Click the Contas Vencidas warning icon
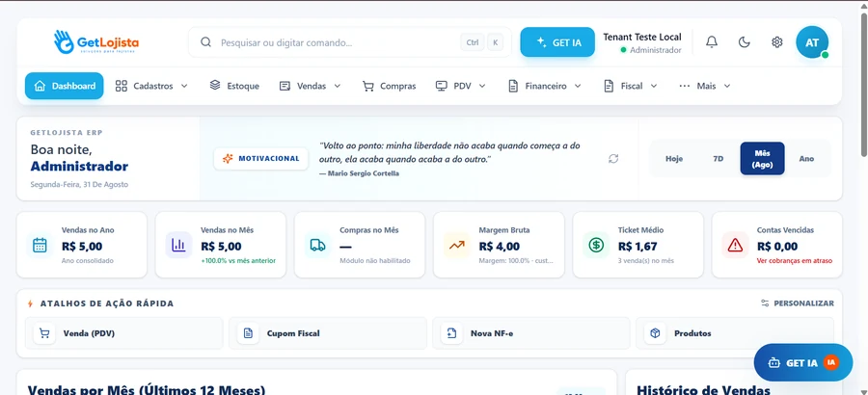This screenshot has width=868, height=395. 735,245
